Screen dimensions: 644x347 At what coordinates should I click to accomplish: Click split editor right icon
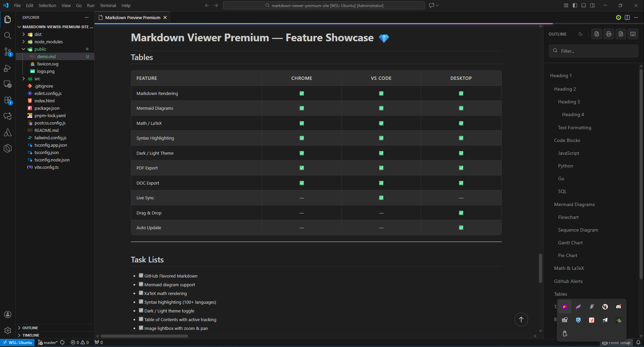(x=627, y=17)
